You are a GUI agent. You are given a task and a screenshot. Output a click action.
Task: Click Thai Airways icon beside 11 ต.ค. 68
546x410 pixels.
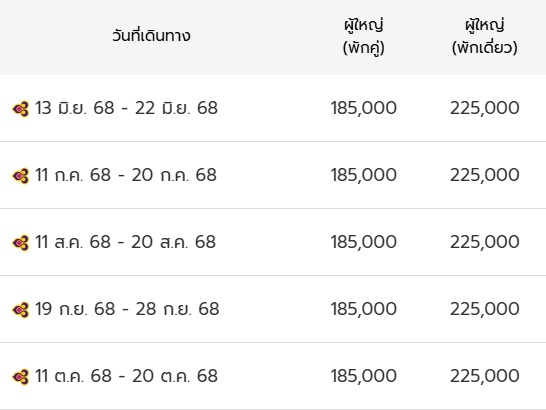[21, 377]
